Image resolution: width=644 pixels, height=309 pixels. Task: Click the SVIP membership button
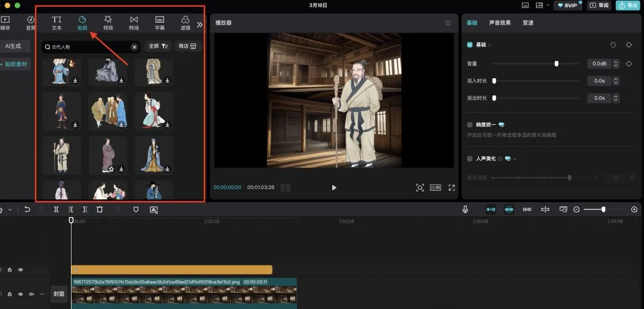(568, 5)
